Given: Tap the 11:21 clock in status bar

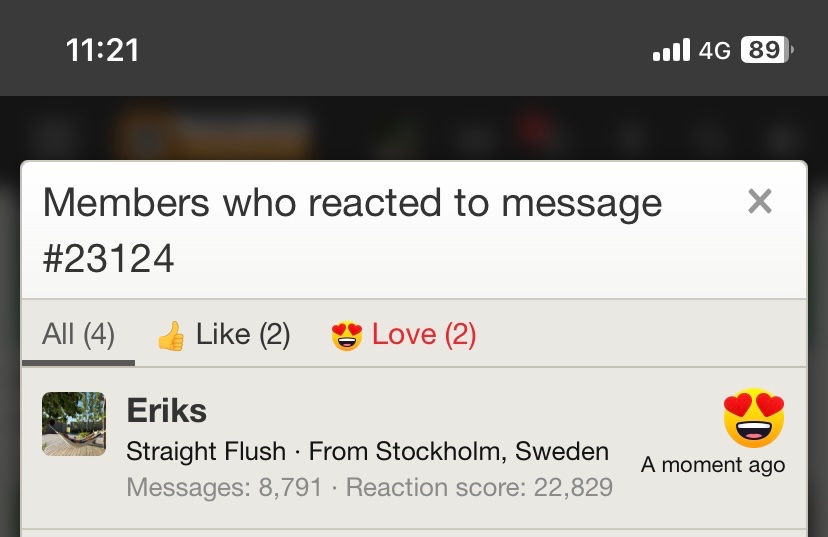Looking at the screenshot, I should click(x=102, y=50).
